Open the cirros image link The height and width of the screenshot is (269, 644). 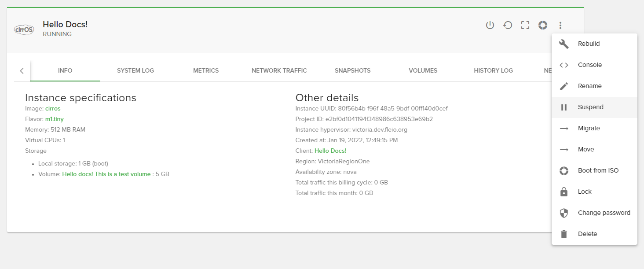pyautogui.click(x=53, y=108)
